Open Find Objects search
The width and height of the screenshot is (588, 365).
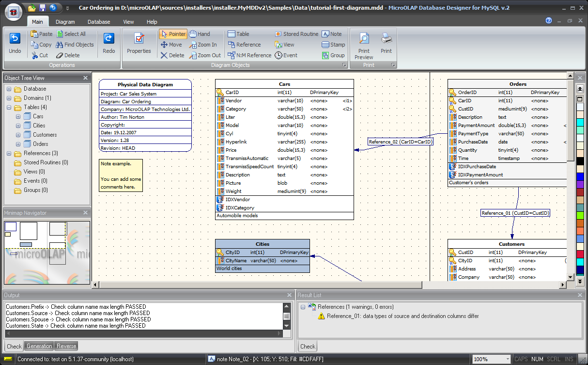(x=75, y=45)
